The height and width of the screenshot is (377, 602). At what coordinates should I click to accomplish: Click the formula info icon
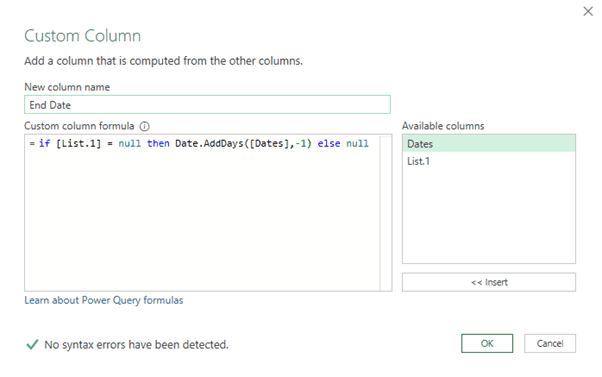144,126
